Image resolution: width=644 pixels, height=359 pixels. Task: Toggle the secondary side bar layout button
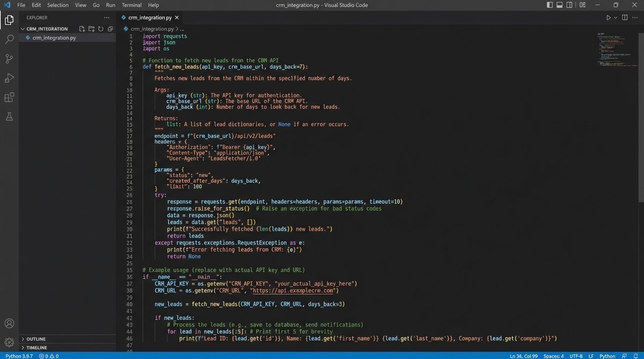coord(570,5)
